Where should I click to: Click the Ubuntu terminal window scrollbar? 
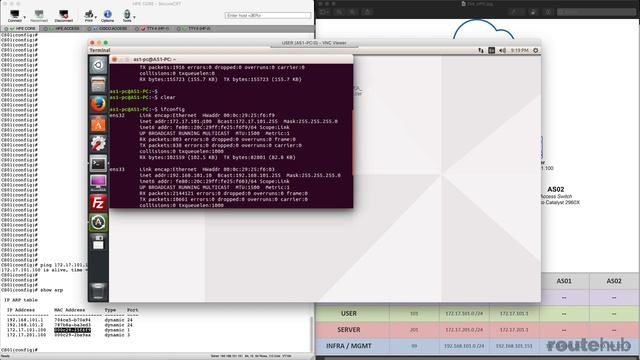[x=352, y=143]
